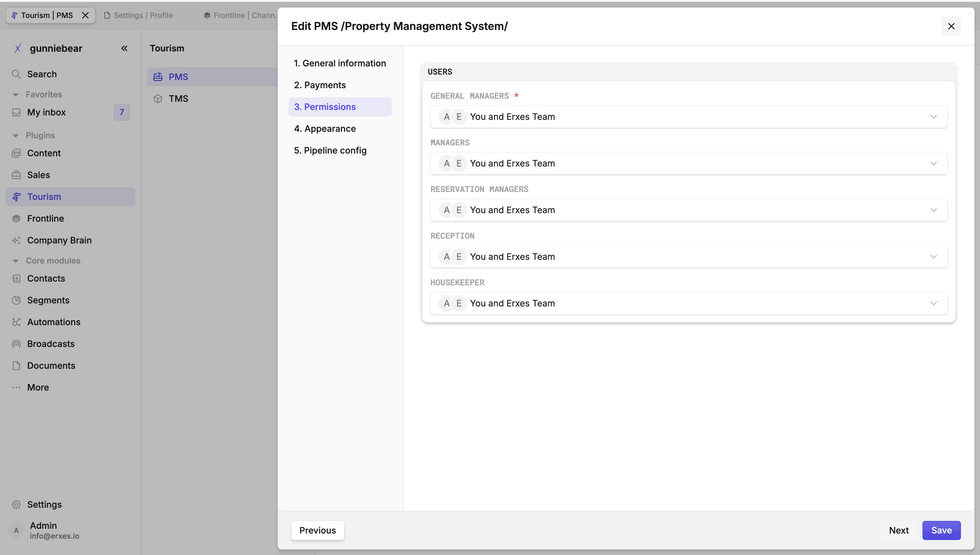Switch to Settings / Profile tab
Screen dimensions: 980x555
138,15
